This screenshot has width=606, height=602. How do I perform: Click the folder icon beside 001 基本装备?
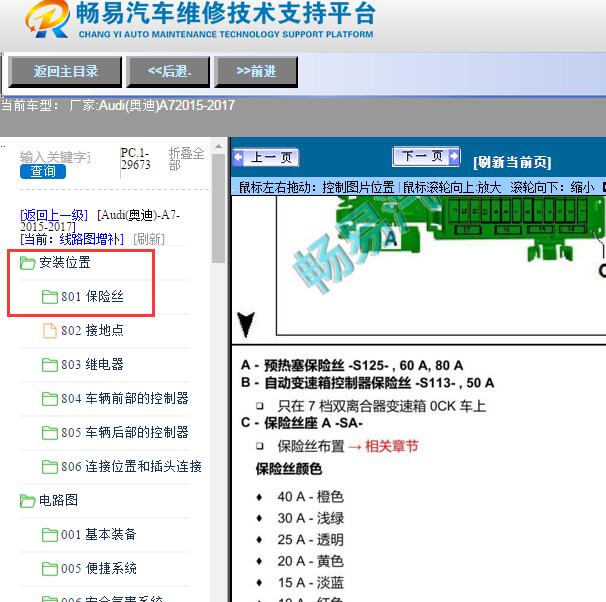pyautogui.click(x=49, y=535)
